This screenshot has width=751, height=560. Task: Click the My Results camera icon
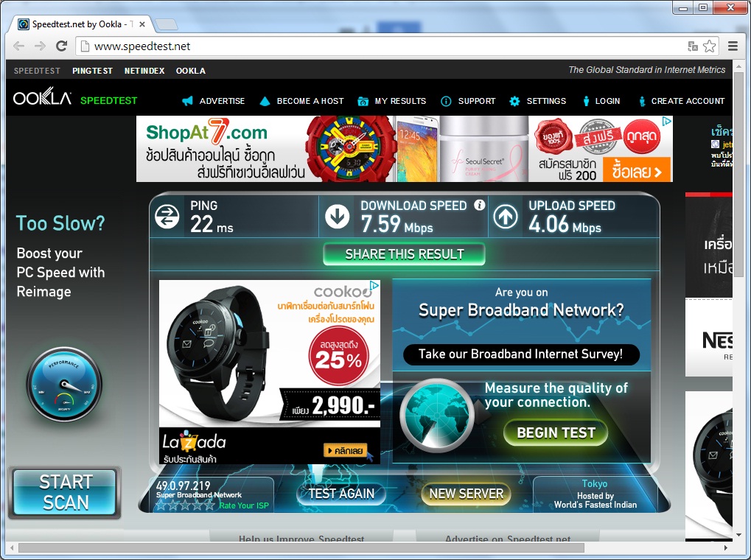[363, 101]
